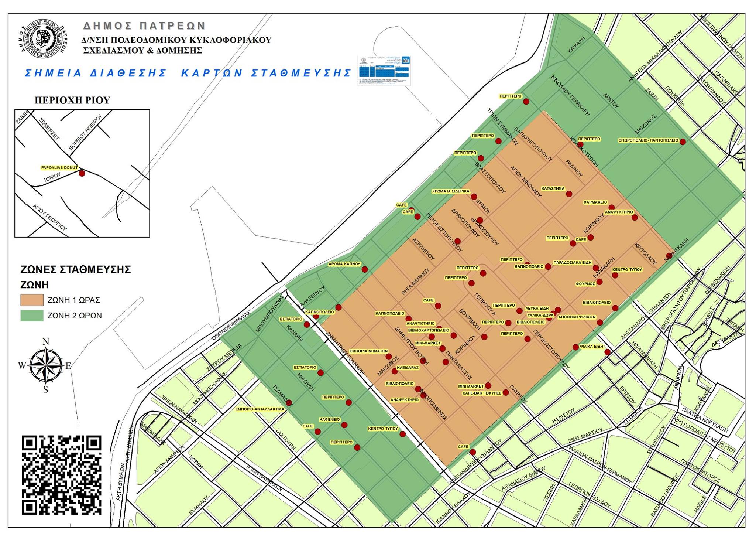This screenshot has width=756, height=535.
Task: Click the ΕΜΠΟΡΙΟ-ΑΝΤΑΛΛΑΚΤΙΚΑ label
Action: point(260,409)
